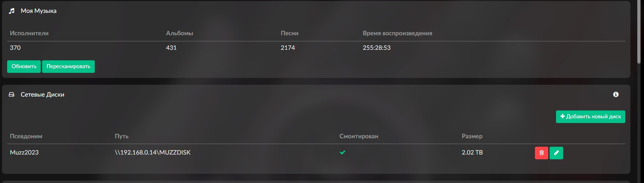Click the Альбомы column header

179,33
